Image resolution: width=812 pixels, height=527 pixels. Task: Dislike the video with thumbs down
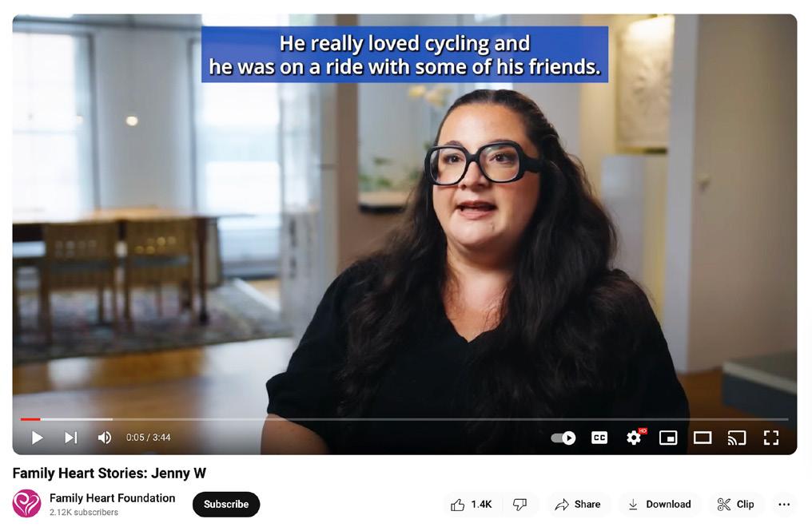[520, 505]
